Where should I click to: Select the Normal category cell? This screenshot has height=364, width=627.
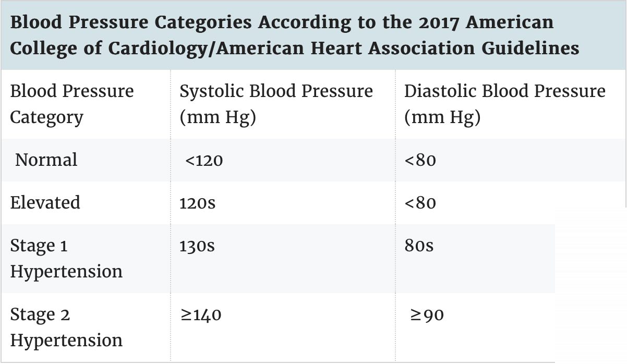[46, 160]
